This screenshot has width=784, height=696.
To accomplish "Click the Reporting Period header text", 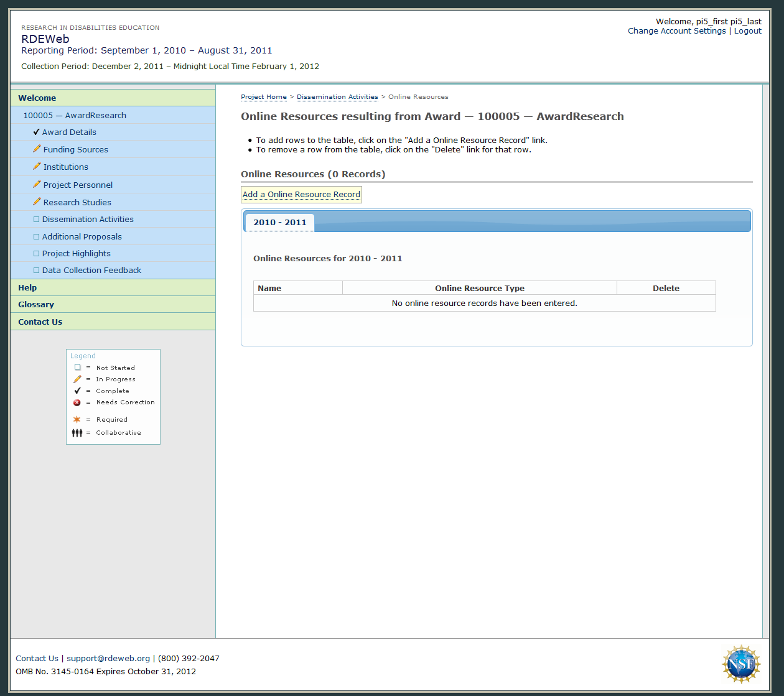I will tap(147, 50).
